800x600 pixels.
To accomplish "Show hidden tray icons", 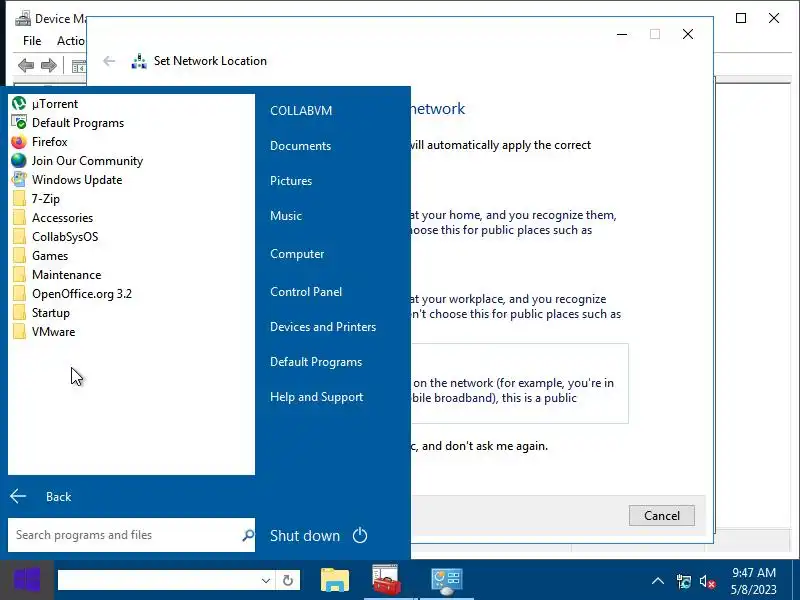I will pos(658,581).
